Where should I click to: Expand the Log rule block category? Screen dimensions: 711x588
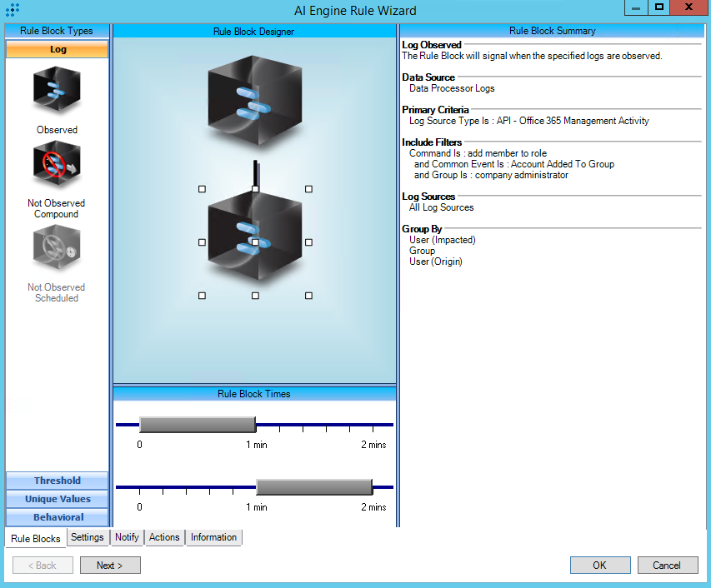pyautogui.click(x=57, y=49)
